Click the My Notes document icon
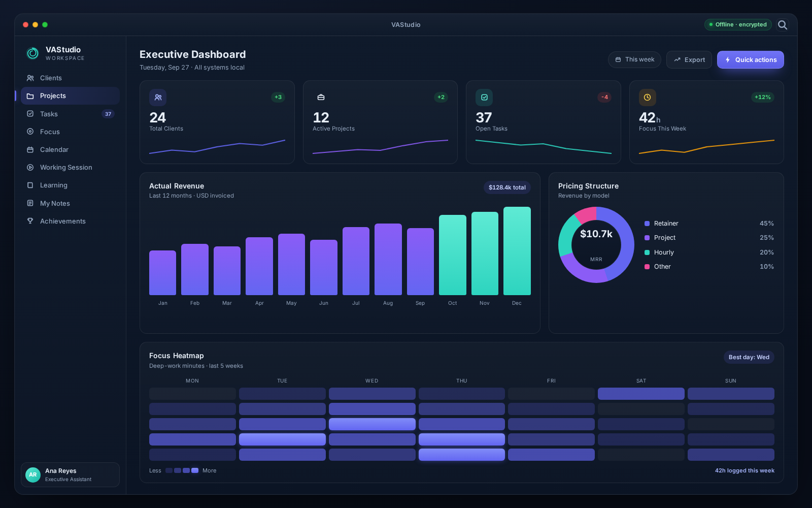Screen dimensions: 812x508 (30, 203)
